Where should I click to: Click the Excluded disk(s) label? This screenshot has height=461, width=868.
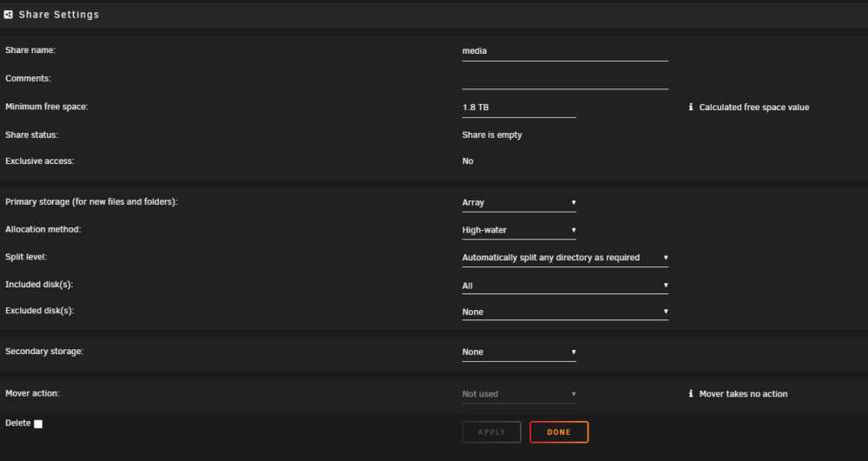coord(39,311)
